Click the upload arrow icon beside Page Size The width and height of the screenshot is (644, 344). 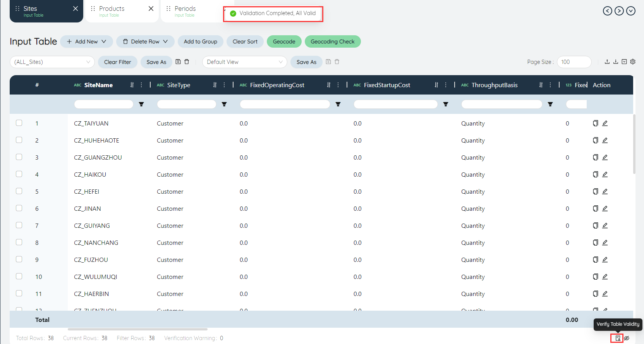pyautogui.click(x=607, y=62)
